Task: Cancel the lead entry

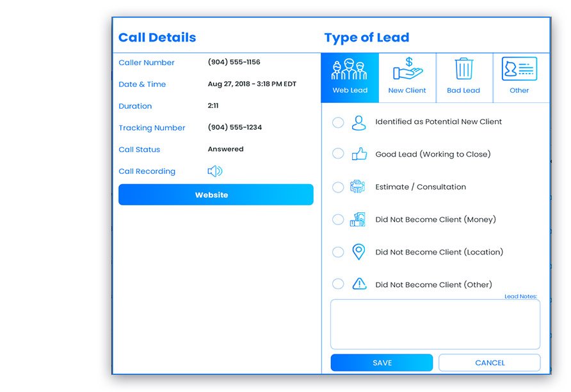Action: click(490, 362)
